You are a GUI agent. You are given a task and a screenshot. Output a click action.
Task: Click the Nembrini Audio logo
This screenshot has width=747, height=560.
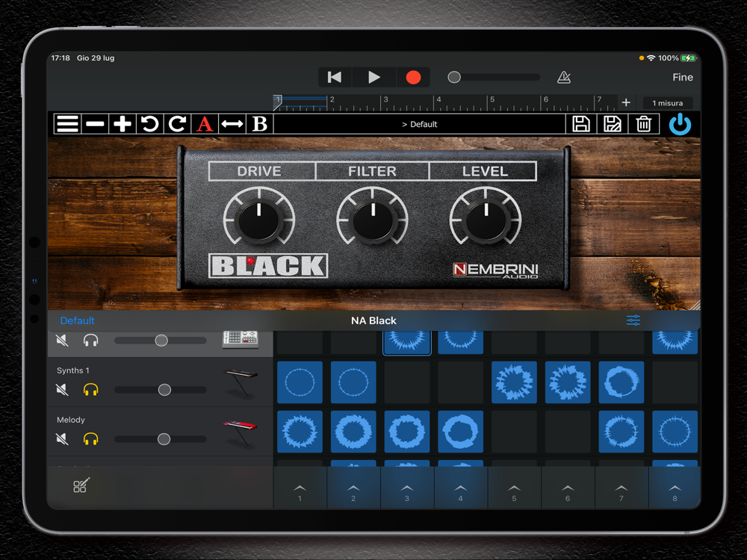click(x=495, y=270)
